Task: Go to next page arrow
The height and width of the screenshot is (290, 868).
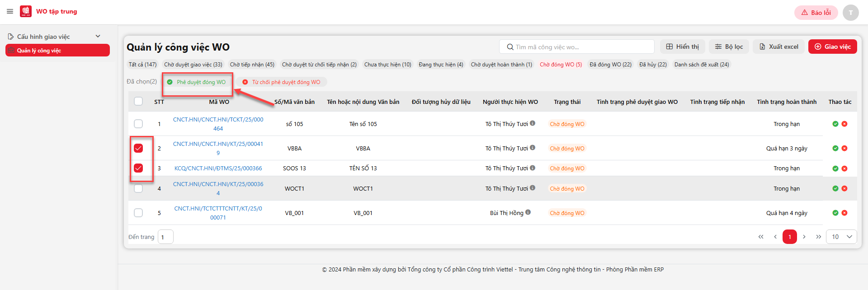Action: 804,237
